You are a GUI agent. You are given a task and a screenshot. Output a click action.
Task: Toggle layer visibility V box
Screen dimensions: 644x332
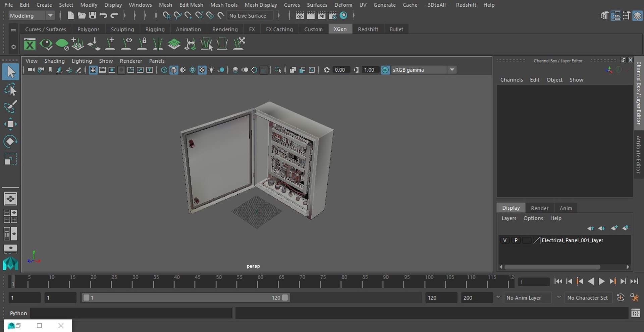tap(505, 240)
